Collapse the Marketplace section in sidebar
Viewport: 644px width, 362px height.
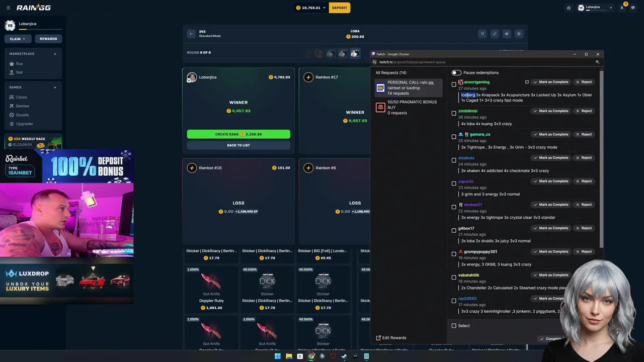click(x=55, y=54)
